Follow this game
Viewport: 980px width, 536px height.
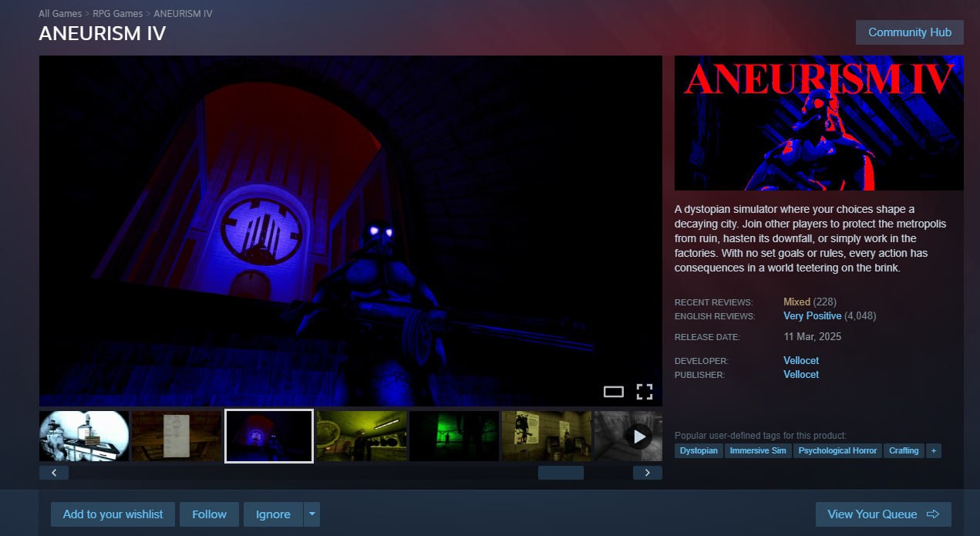click(210, 514)
